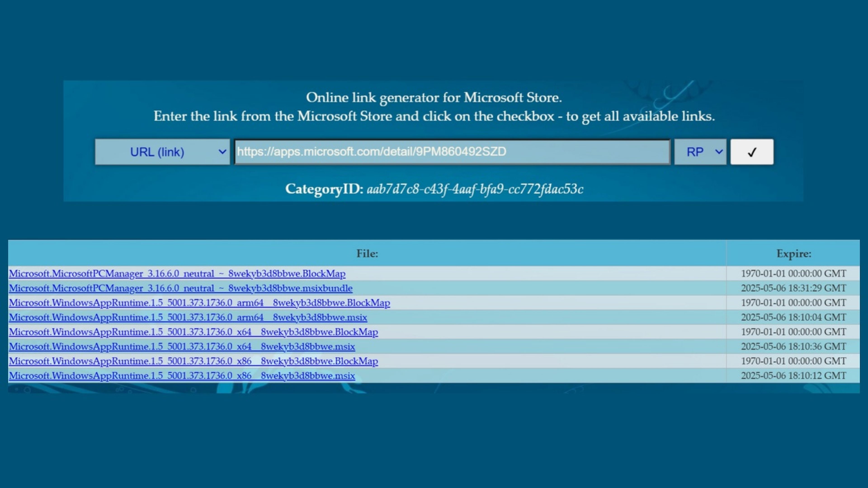Open the RP ring selection dropdown
The height and width of the screenshot is (488, 868).
tap(700, 152)
